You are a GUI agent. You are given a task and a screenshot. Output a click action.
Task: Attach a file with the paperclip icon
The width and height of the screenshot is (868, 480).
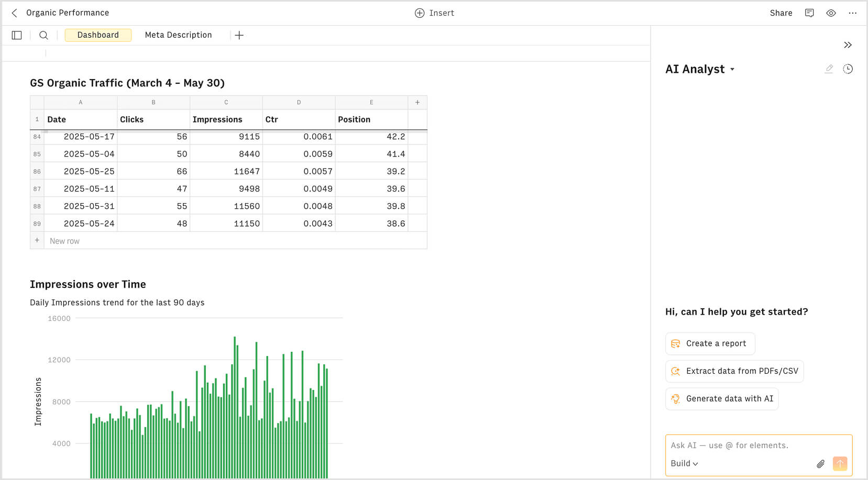[820, 464]
